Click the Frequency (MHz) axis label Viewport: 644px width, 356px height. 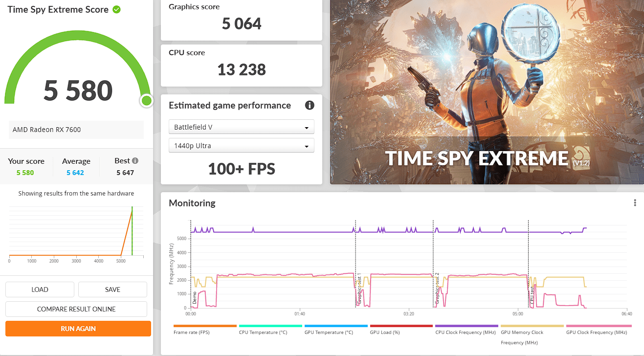pyautogui.click(x=172, y=265)
